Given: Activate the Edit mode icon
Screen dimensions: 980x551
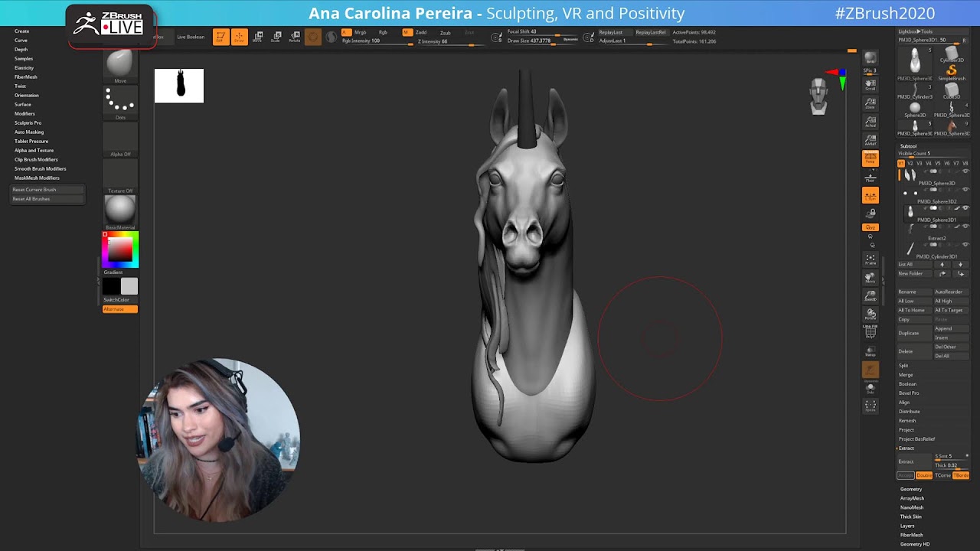Looking at the screenshot, I should (x=220, y=37).
